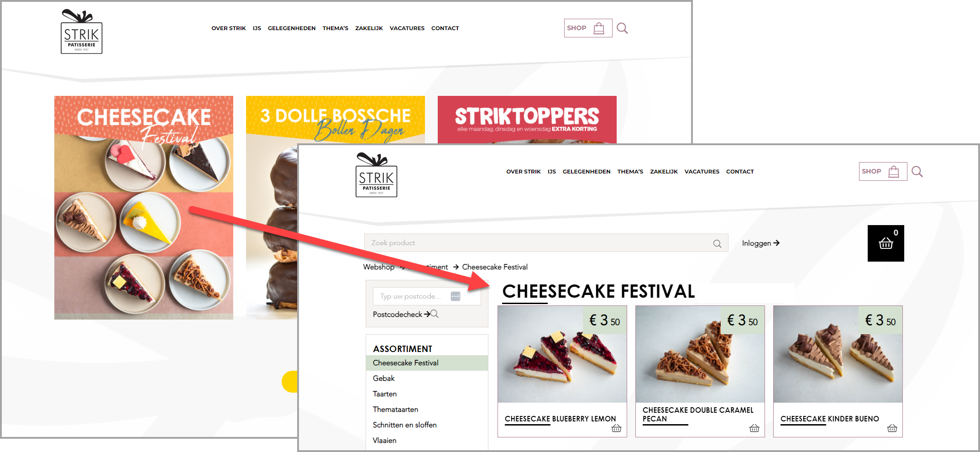Open the THEMA'S menu in the back window
Image resolution: width=980 pixels, height=452 pixels.
tap(335, 28)
